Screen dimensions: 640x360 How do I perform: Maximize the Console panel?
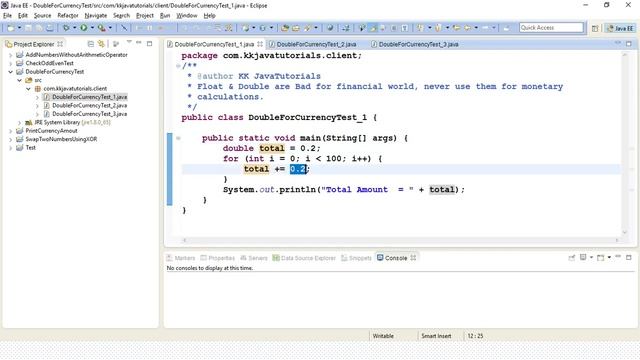(x=629, y=258)
